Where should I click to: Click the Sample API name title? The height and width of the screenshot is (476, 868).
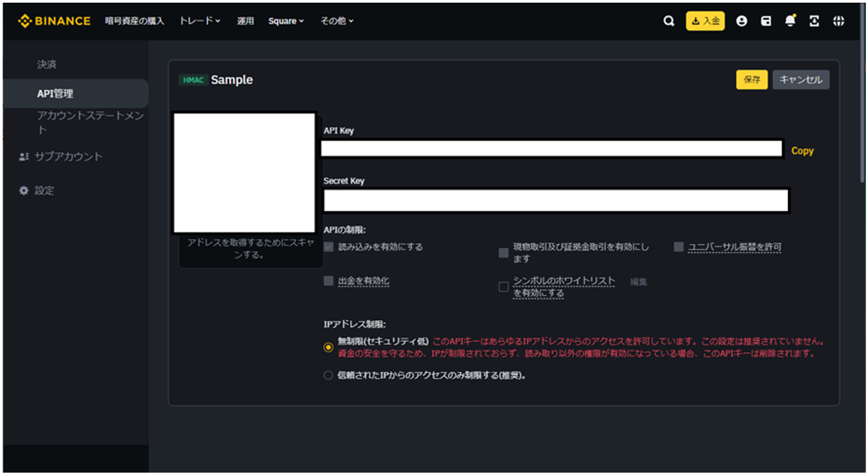click(232, 80)
